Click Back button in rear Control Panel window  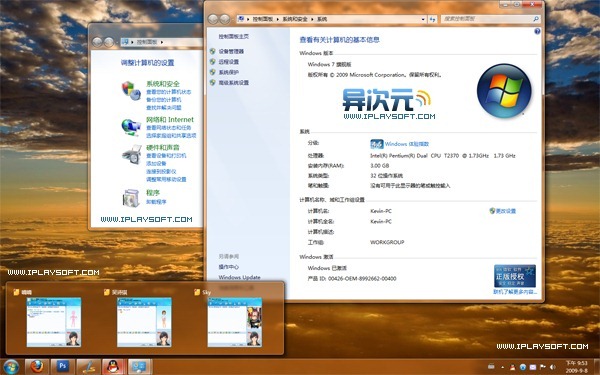97,42
